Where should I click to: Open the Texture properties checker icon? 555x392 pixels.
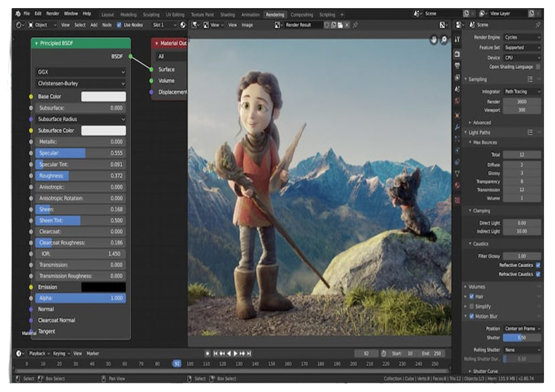(x=457, y=201)
